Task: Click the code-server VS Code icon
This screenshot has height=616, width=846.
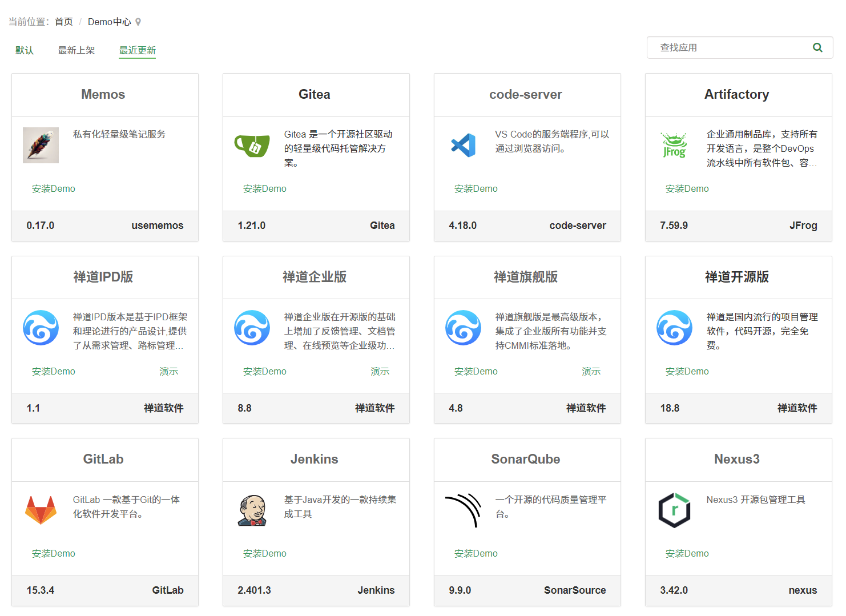Action: pos(463,146)
